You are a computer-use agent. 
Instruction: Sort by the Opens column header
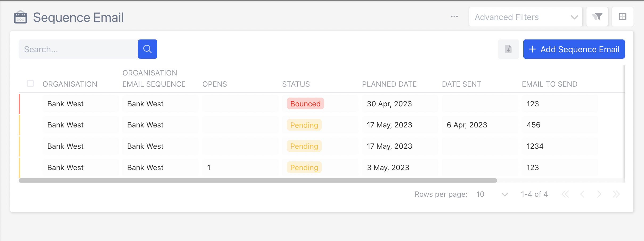tap(214, 84)
